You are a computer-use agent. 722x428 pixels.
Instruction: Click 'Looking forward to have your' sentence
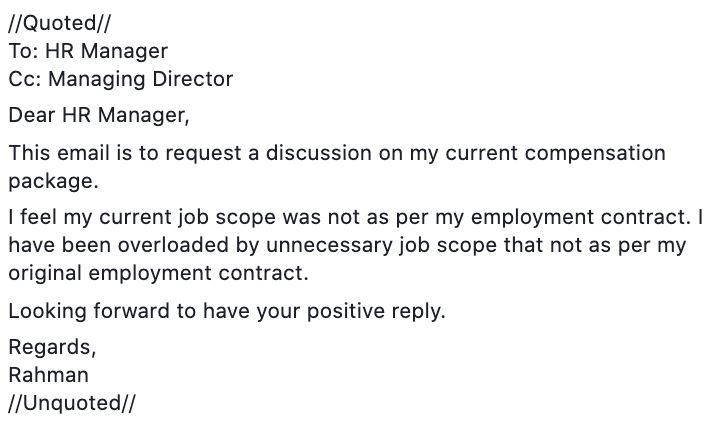tap(154, 311)
